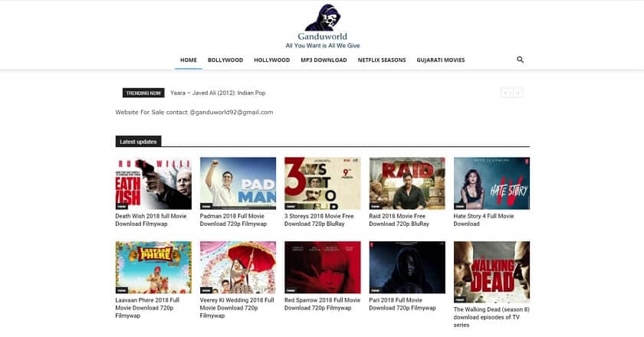
Task: Click the Website For Sale contact text
Action: click(x=194, y=112)
